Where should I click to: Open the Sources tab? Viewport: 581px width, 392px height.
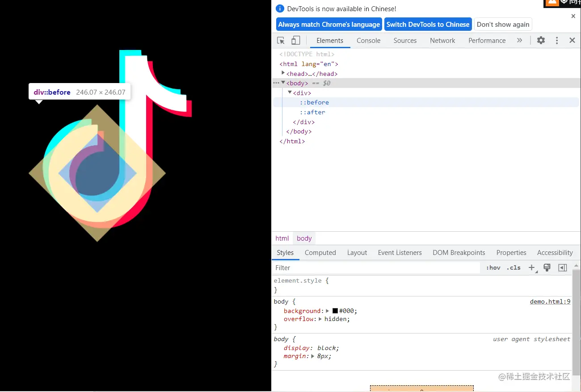405,40
